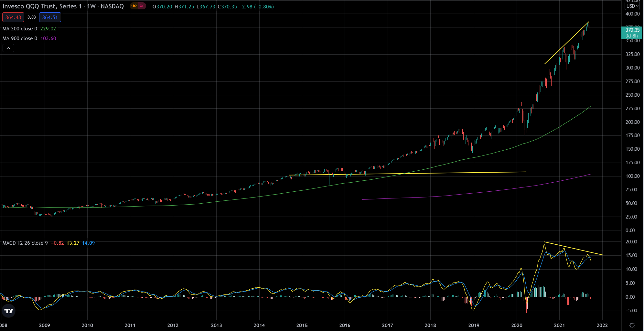644x331 pixels.
Task: Click the 400.00 price scale label
Action: coord(632,14)
